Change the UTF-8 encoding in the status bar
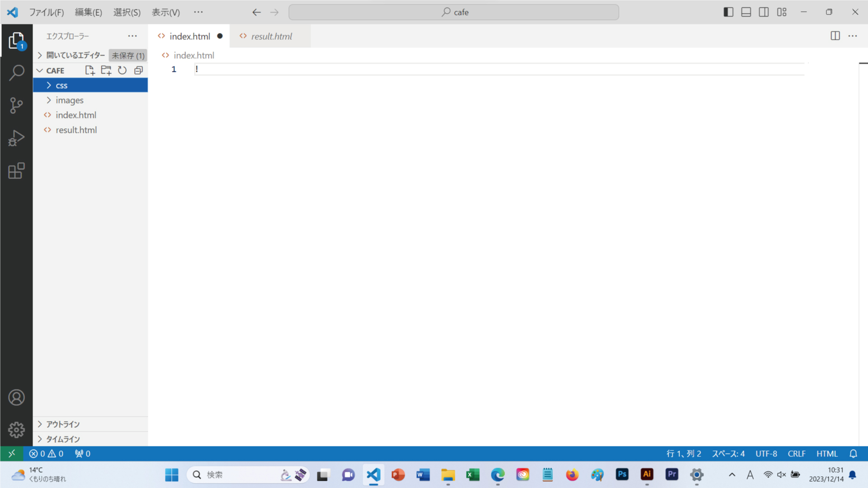 (x=766, y=454)
